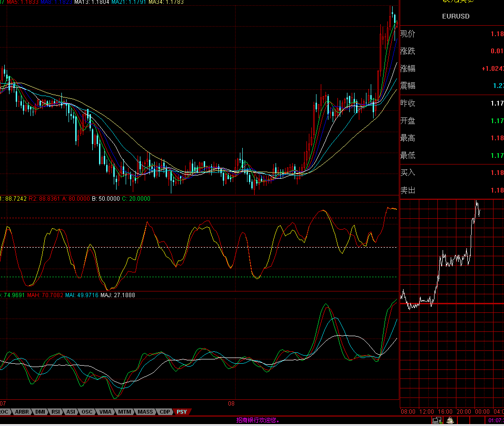
Task: Open the DMI indicator tab
Action: 40,412
